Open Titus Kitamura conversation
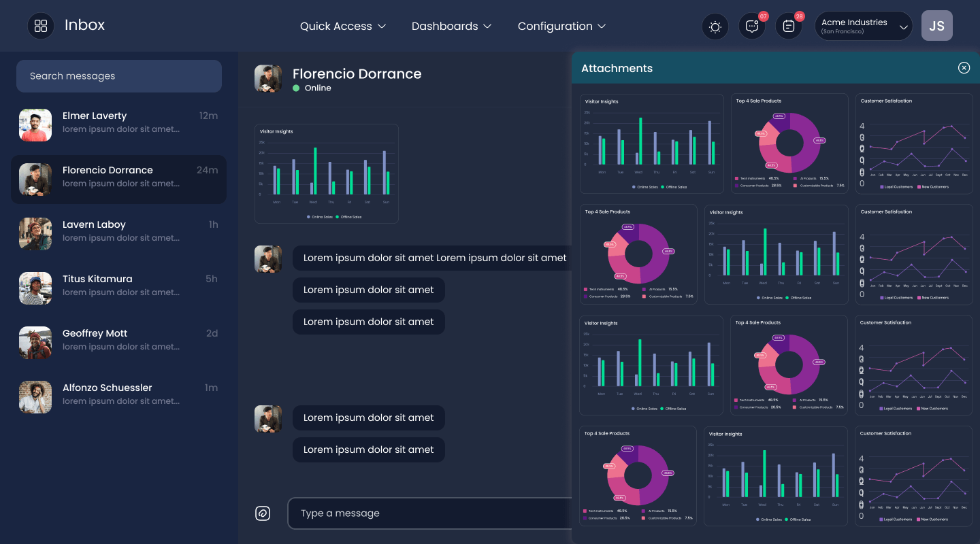 tap(118, 288)
